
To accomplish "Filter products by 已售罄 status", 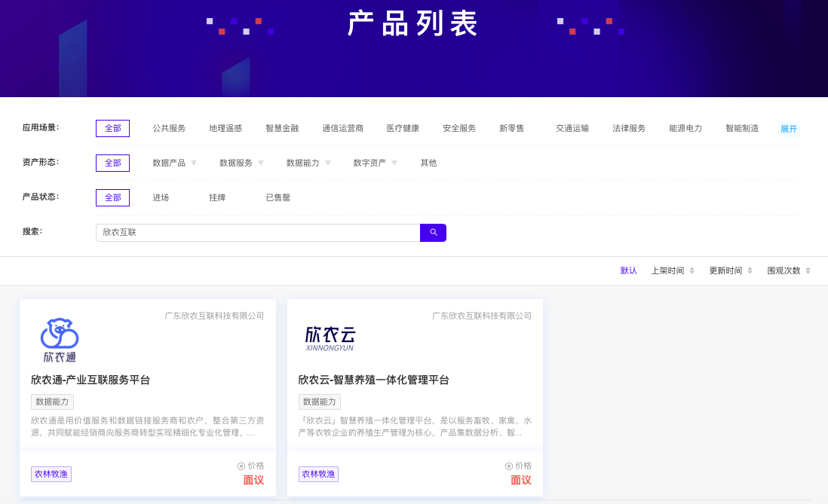I will (278, 197).
